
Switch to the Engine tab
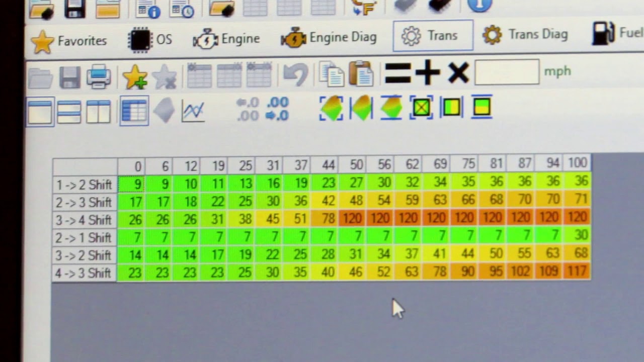pyautogui.click(x=226, y=39)
